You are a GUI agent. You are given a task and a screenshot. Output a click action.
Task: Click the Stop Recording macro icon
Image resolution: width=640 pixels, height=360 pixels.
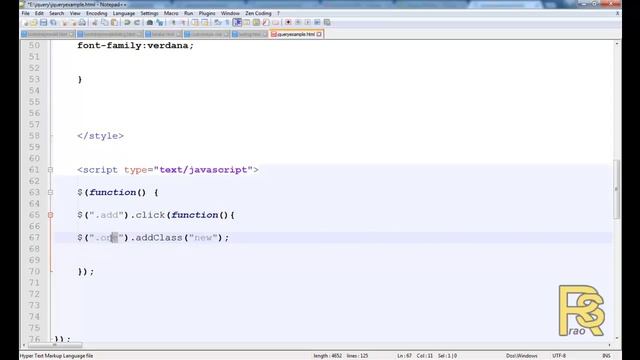pos(298,22)
